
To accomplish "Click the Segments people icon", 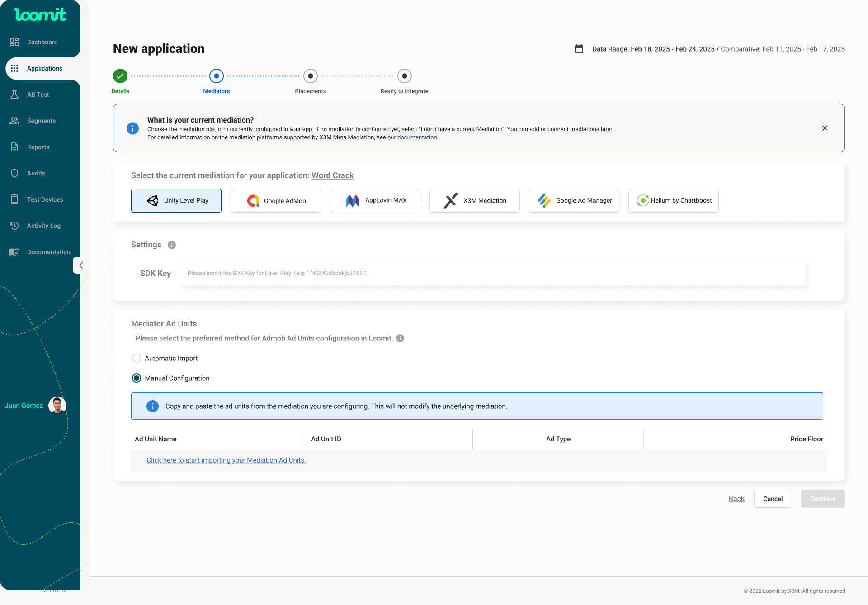I will click(x=14, y=121).
